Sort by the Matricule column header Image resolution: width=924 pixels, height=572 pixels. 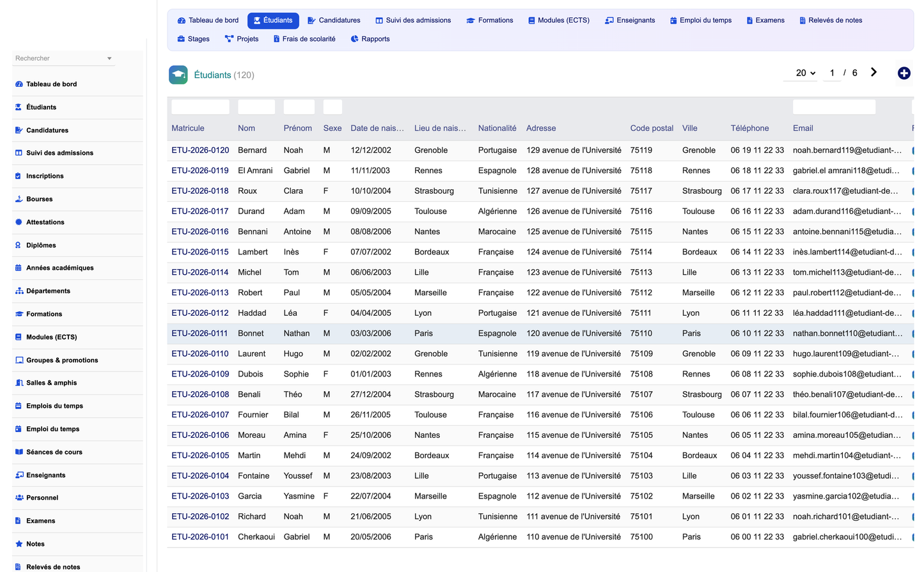point(188,128)
